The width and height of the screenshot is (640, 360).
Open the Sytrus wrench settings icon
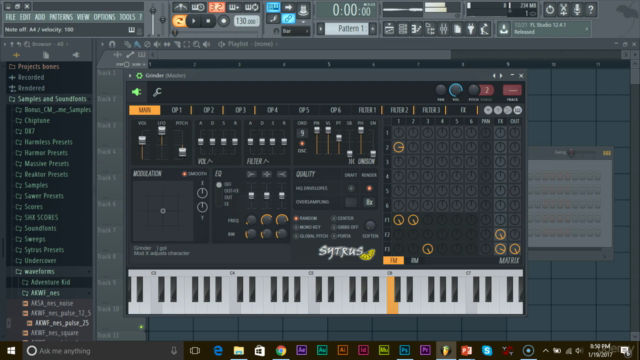[157, 92]
